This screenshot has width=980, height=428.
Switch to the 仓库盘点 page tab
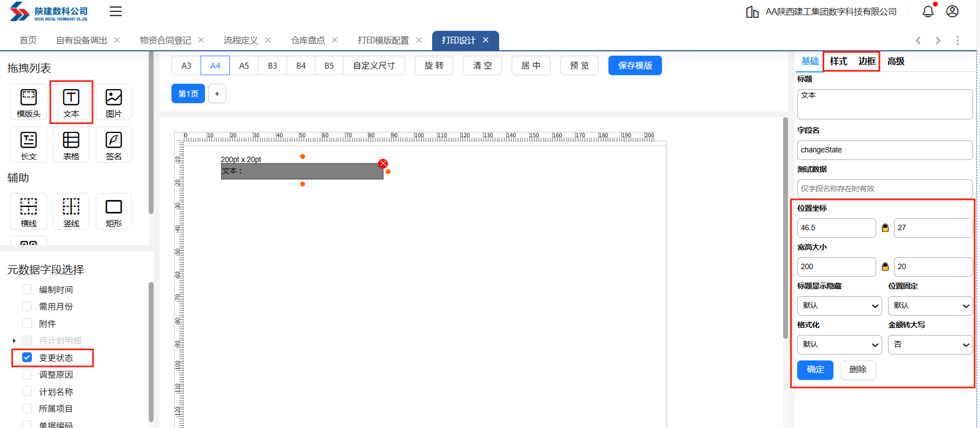click(308, 41)
